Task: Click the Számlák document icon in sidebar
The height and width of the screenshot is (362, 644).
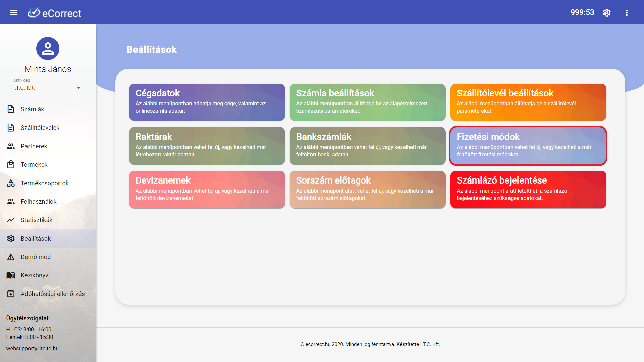Action: coord(11,109)
